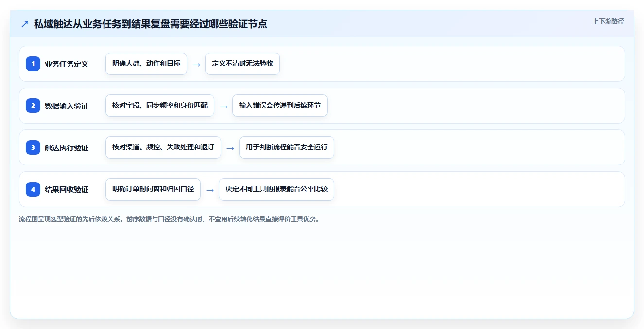Click the 决定不同工具的报表能否公平比较 box

pos(277,189)
